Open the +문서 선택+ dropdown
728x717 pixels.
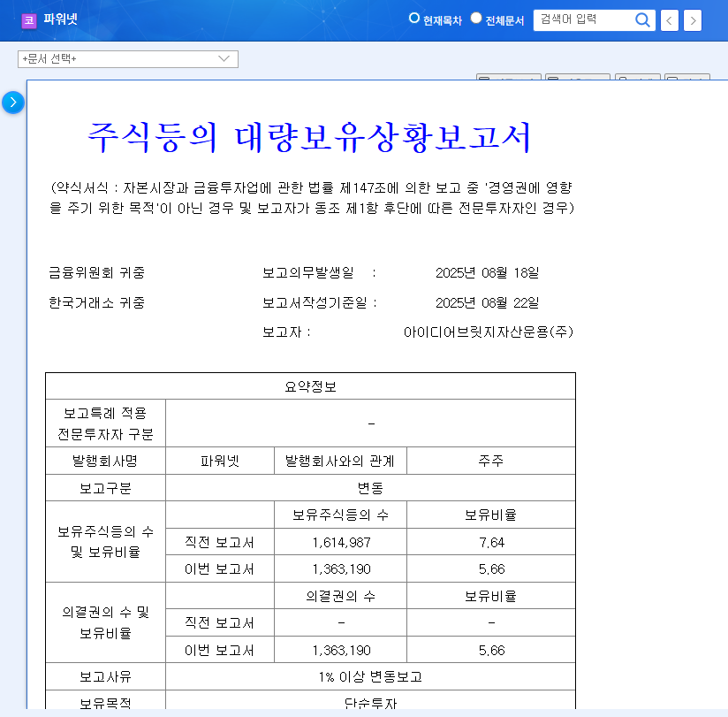pos(128,59)
